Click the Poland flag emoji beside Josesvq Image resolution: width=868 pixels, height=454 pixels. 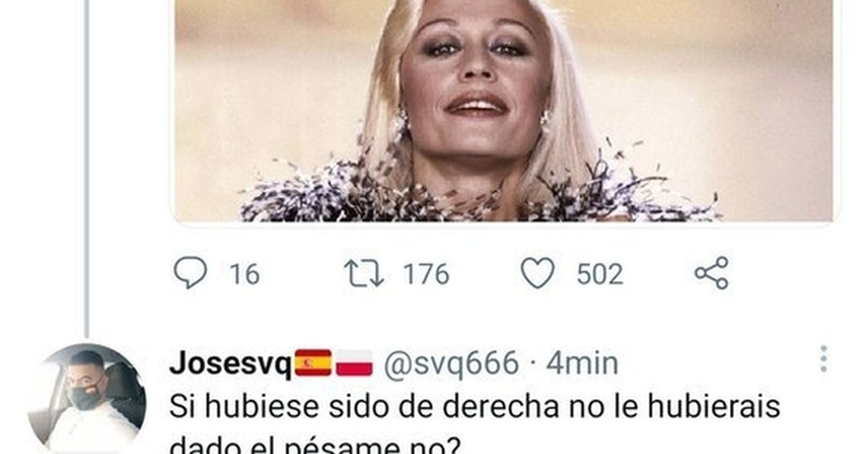point(354,362)
